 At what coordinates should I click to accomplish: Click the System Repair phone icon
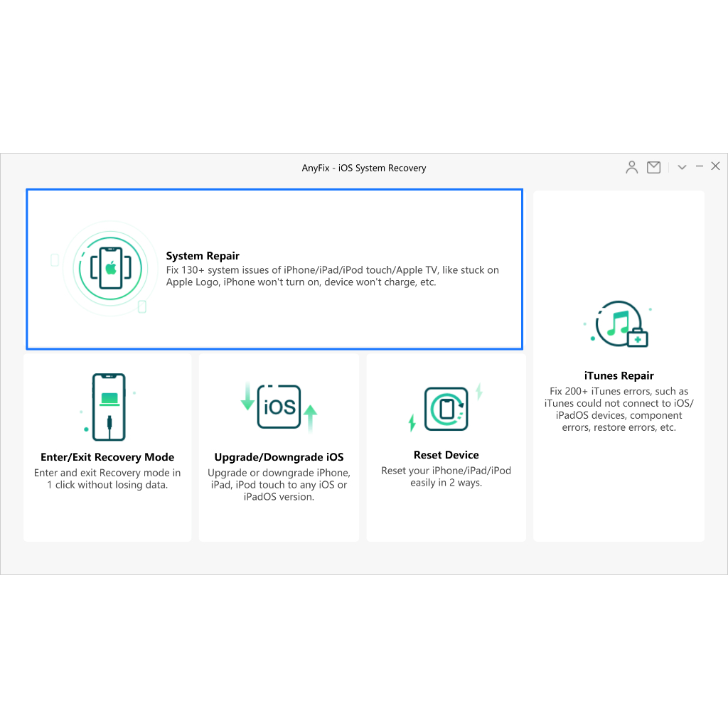(110, 268)
